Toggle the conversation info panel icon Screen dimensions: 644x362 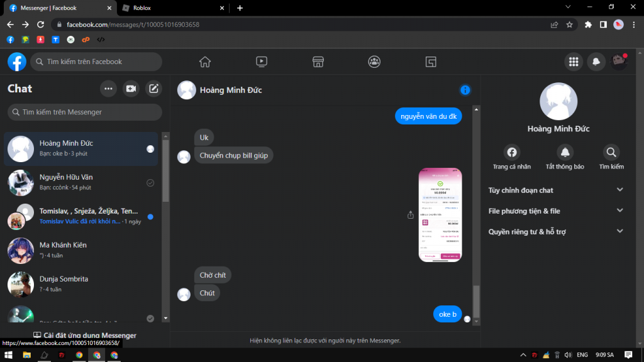click(465, 90)
